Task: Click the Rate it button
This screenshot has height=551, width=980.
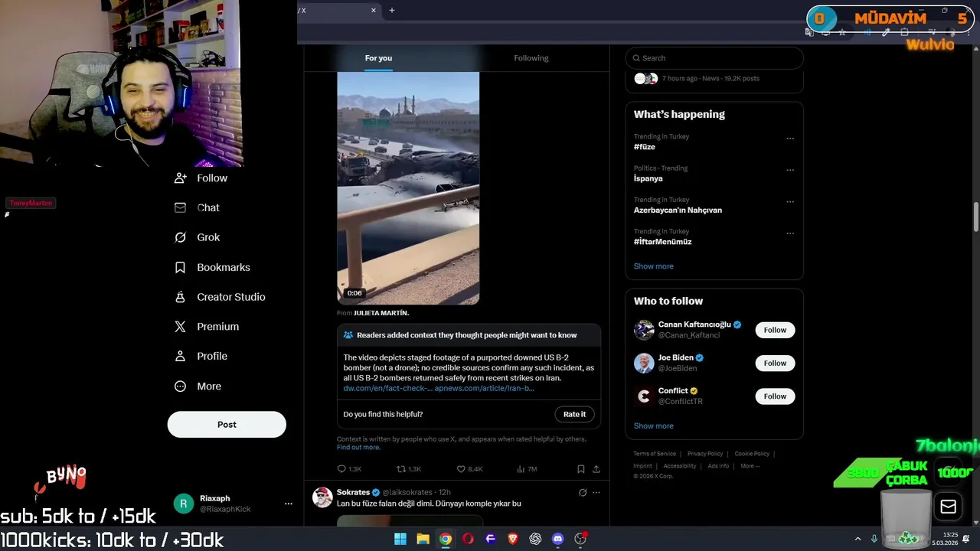Action: 574,414
